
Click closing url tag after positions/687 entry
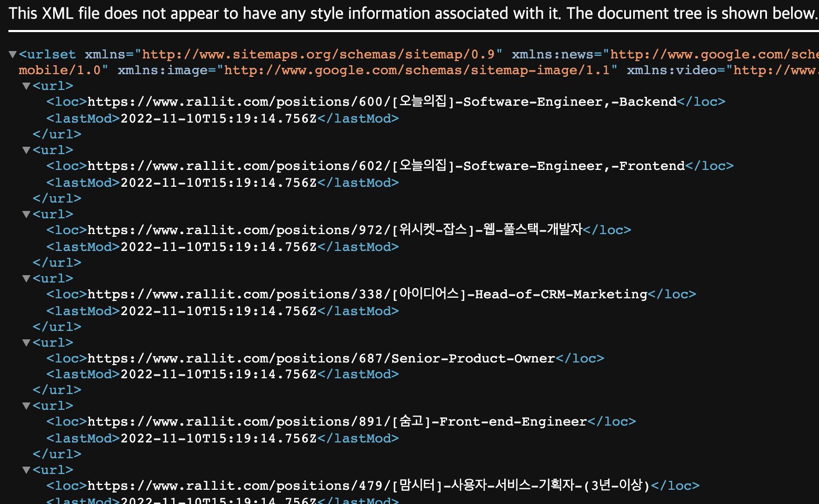(57, 390)
